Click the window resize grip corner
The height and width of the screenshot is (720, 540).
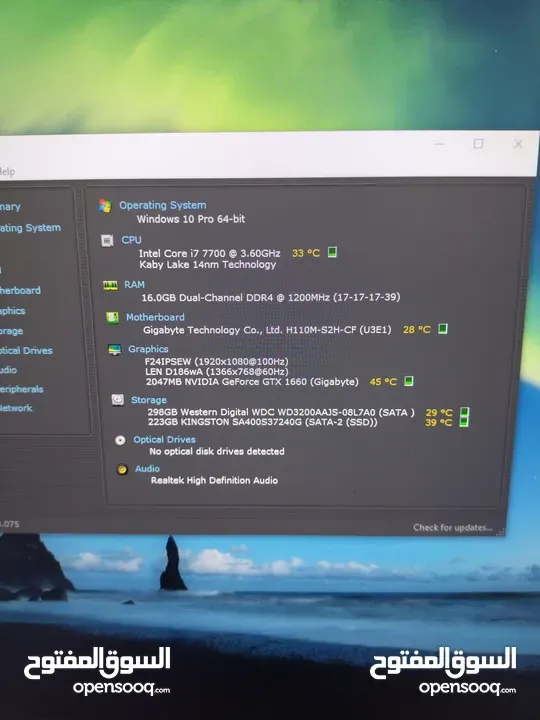(x=500, y=532)
